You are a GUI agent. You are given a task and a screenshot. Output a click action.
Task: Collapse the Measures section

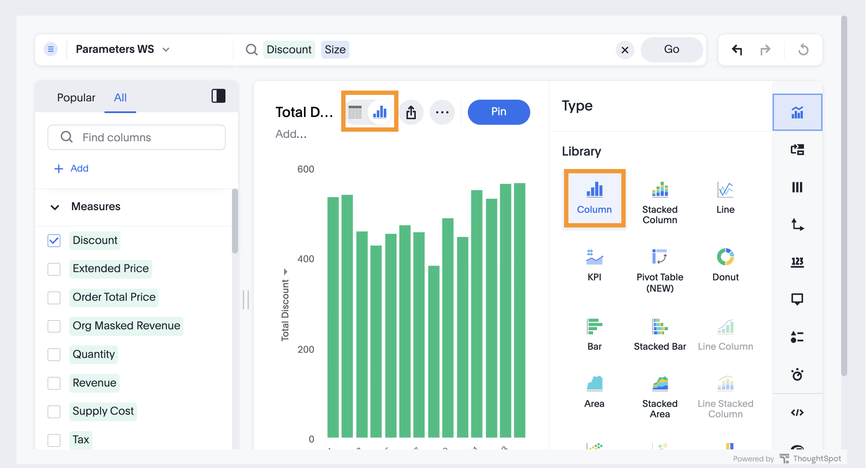tap(55, 207)
